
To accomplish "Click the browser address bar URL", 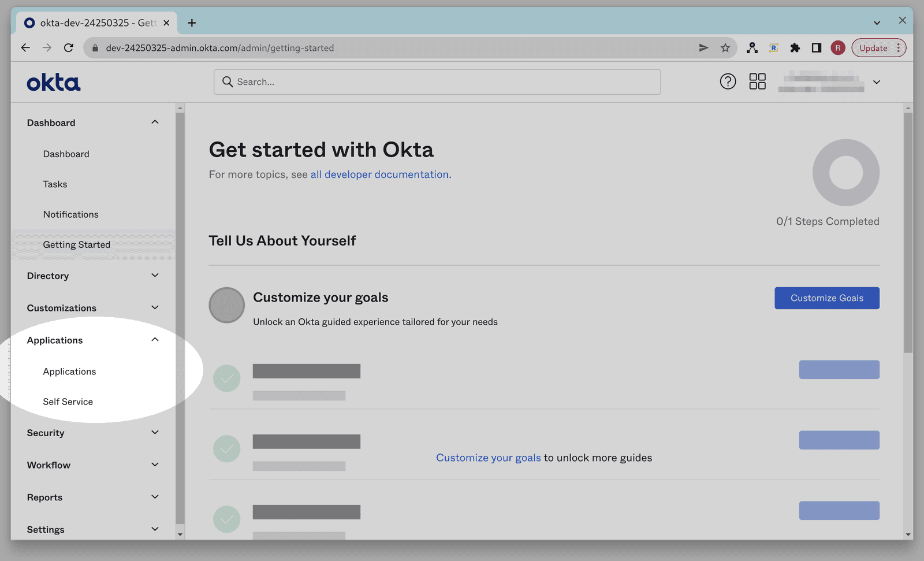I will coord(220,48).
